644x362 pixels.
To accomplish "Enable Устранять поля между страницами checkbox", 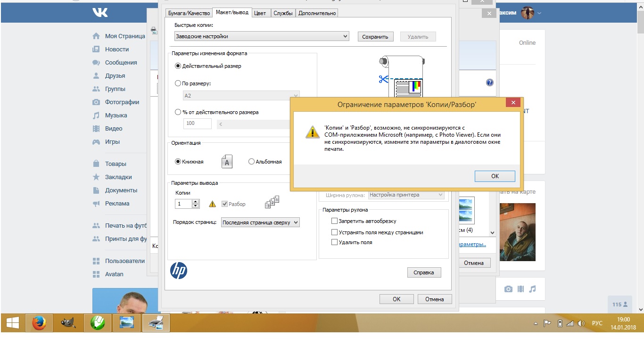I will [x=335, y=232].
